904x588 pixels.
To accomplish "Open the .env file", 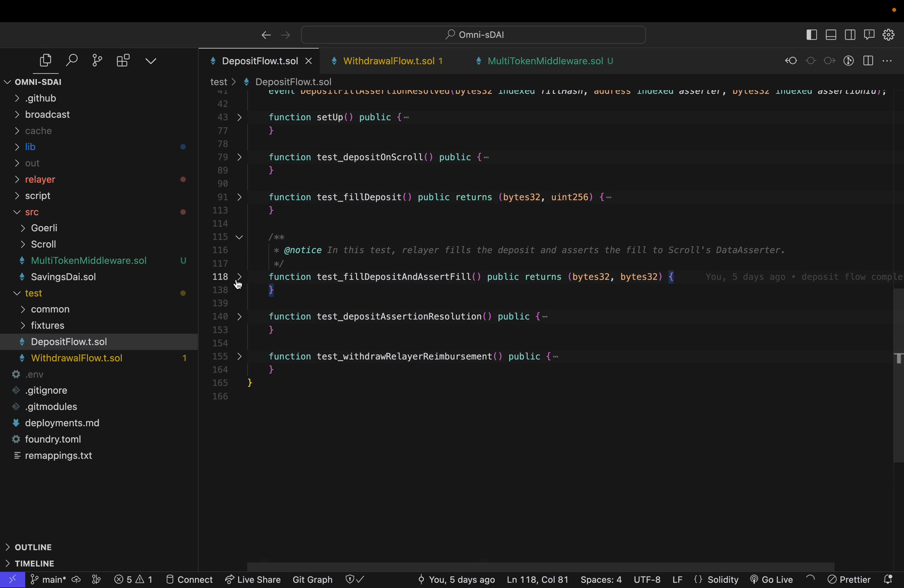I will click(x=99, y=374).
